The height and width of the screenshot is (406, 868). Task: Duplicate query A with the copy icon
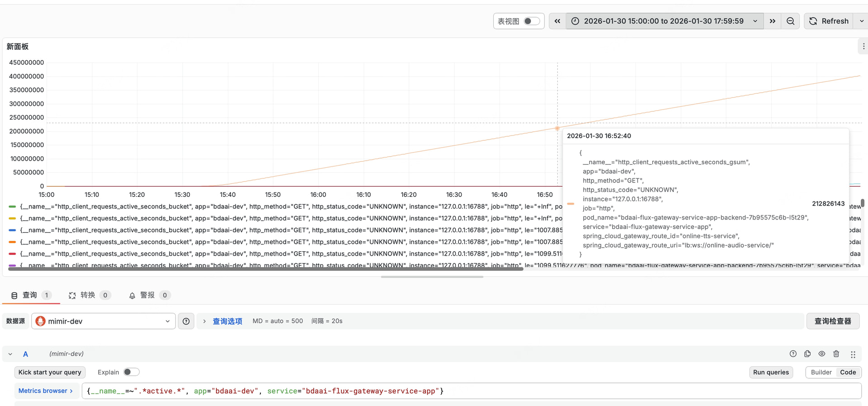point(807,354)
